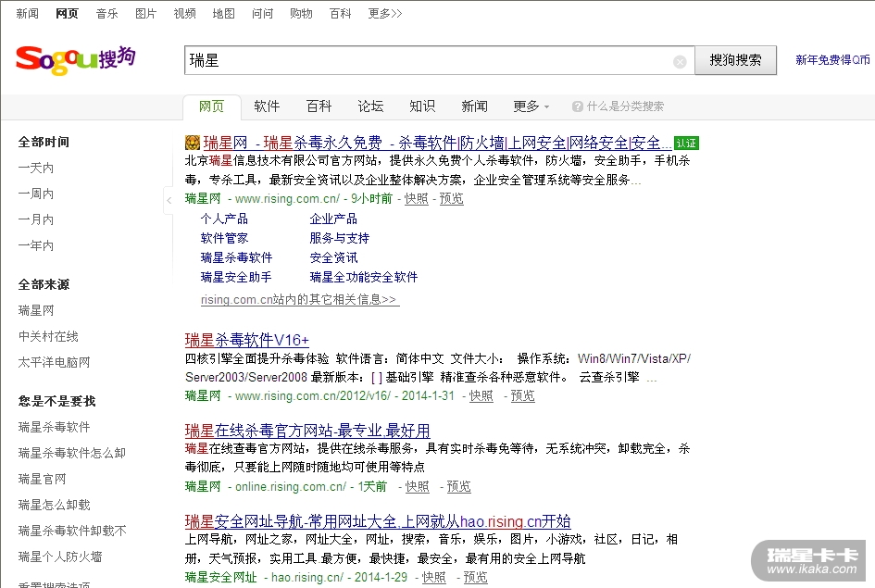This screenshot has height=588, width=875.
Task: Filter results to 一月内
Action: 36,219
